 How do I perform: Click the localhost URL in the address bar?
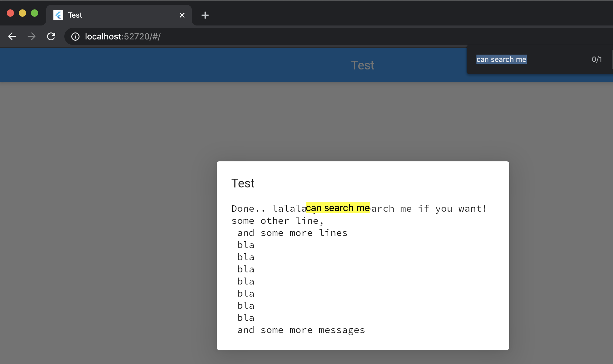(x=122, y=36)
